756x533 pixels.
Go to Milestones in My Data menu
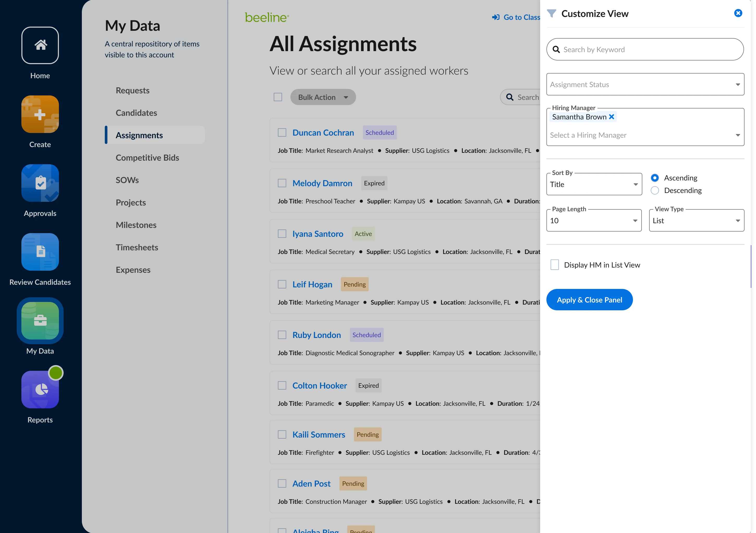click(136, 225)
